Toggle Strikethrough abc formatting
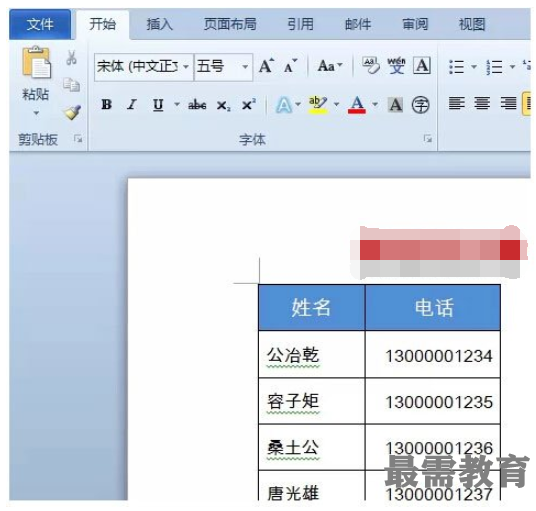The height and width of the screenshot is (511, 536). point(197,105)
